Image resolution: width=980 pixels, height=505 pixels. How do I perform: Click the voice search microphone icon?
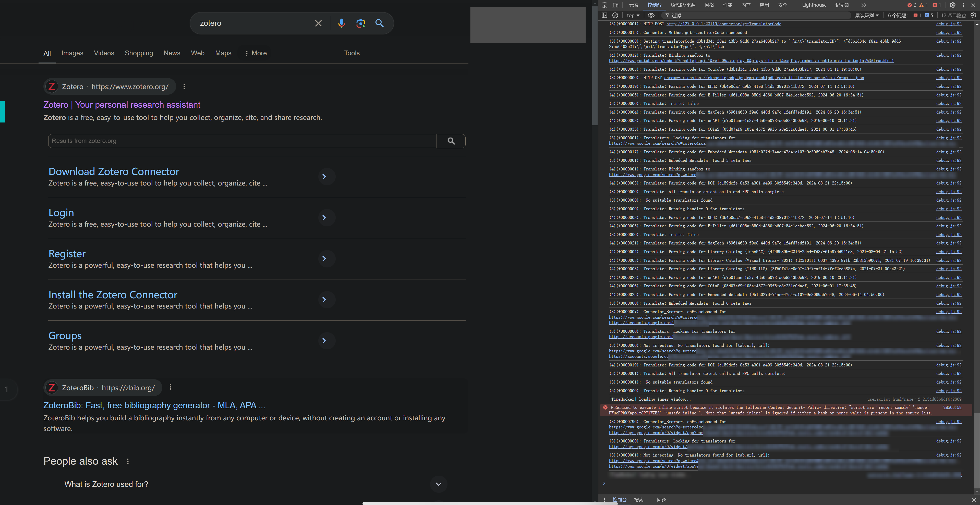pyautogui.click(x=341, y=23)
